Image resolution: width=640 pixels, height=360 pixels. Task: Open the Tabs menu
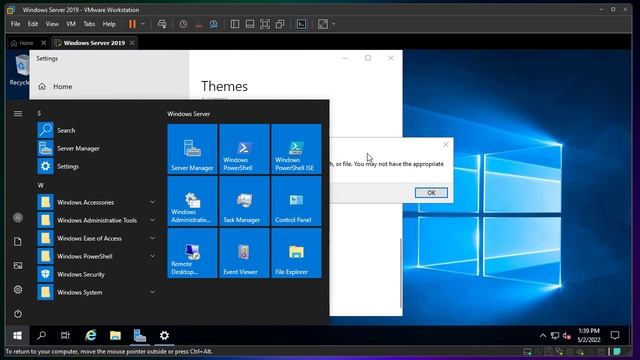click(89, 24)
